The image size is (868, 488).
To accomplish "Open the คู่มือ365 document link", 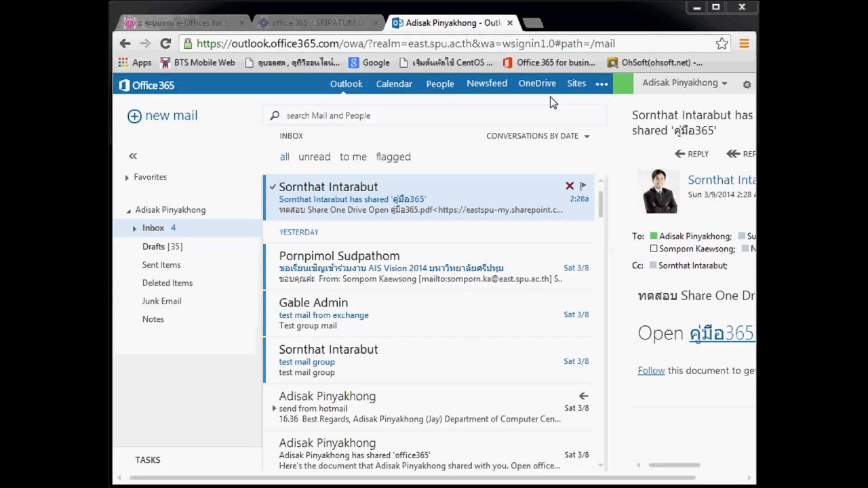I will [722, 333].
